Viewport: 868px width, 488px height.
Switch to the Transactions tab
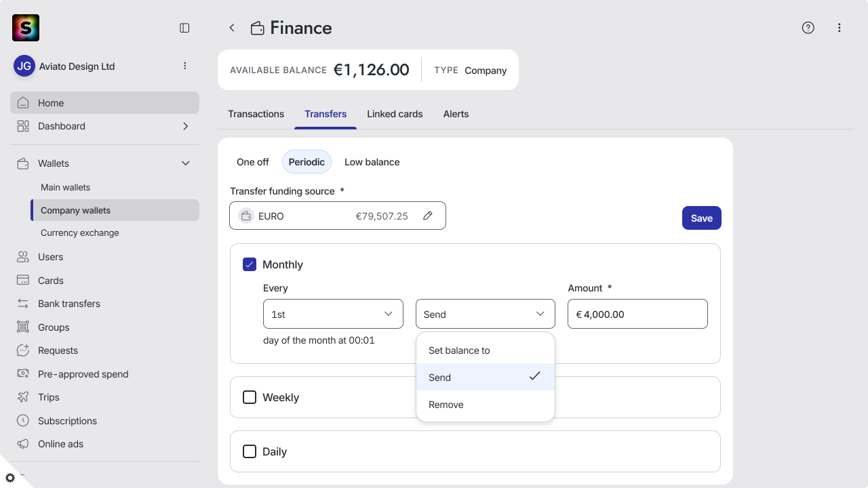pos(256,114)
